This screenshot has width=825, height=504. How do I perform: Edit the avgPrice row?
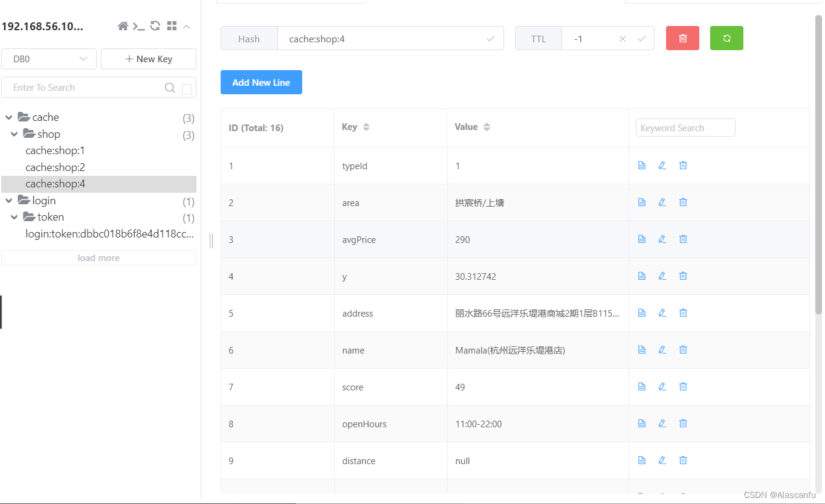point(662,239)
